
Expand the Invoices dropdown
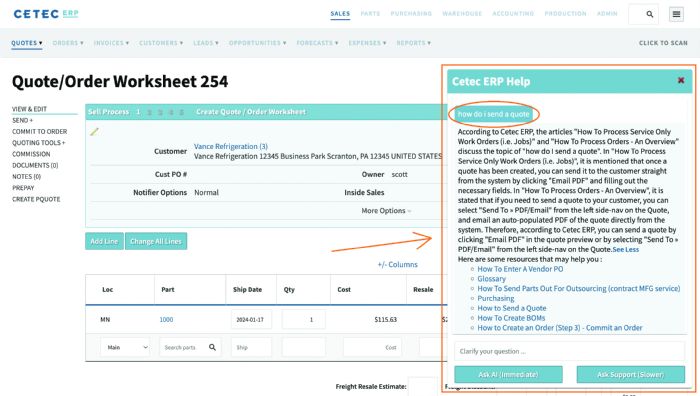tap(111, 43)
